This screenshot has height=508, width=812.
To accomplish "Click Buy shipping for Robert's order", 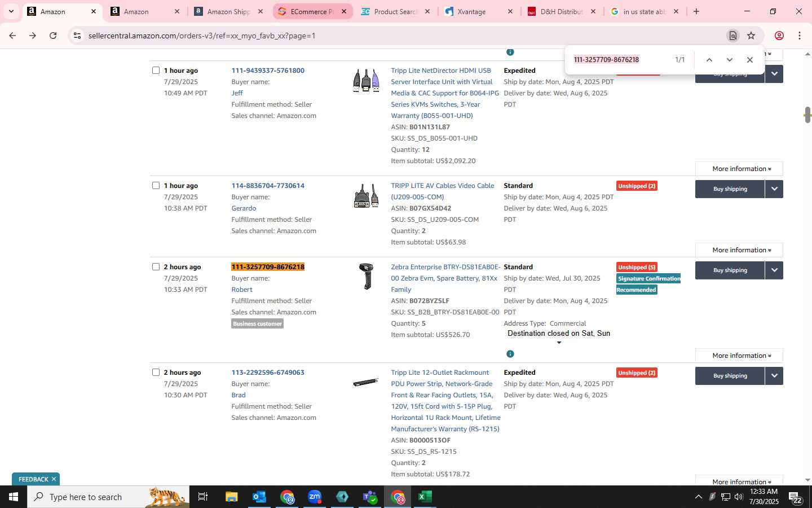I will [x=730, y=270].
